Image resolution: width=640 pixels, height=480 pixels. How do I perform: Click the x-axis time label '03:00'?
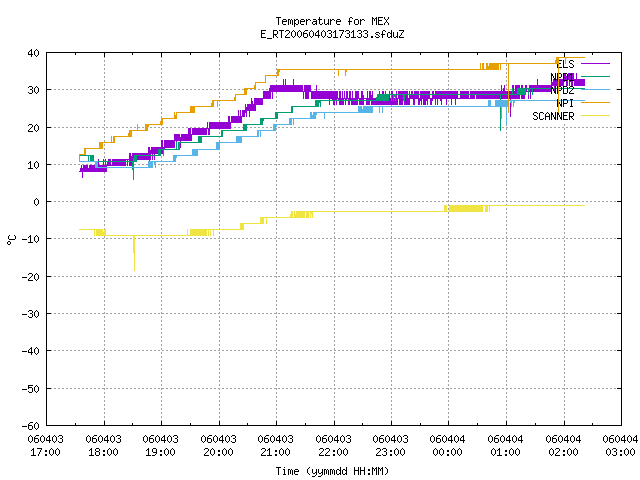coord(620,452)
